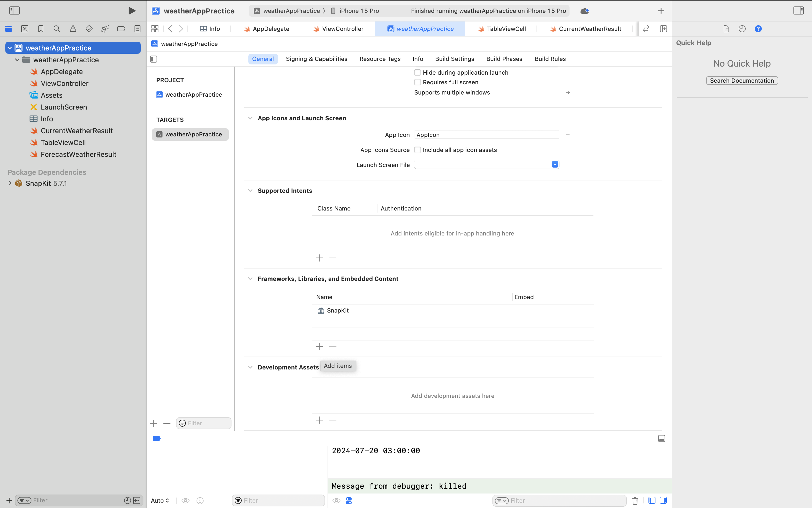Viewport: 812px width, 508px height.
Task: Expand the SnapKit 5.7.1 package
Action: (10, 183)
